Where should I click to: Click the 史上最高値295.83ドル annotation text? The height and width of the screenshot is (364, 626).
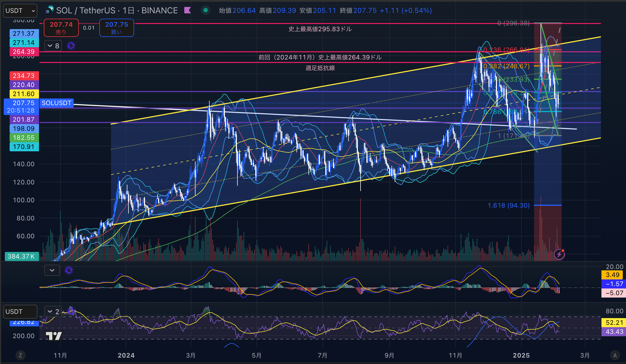tap(320, 29)
